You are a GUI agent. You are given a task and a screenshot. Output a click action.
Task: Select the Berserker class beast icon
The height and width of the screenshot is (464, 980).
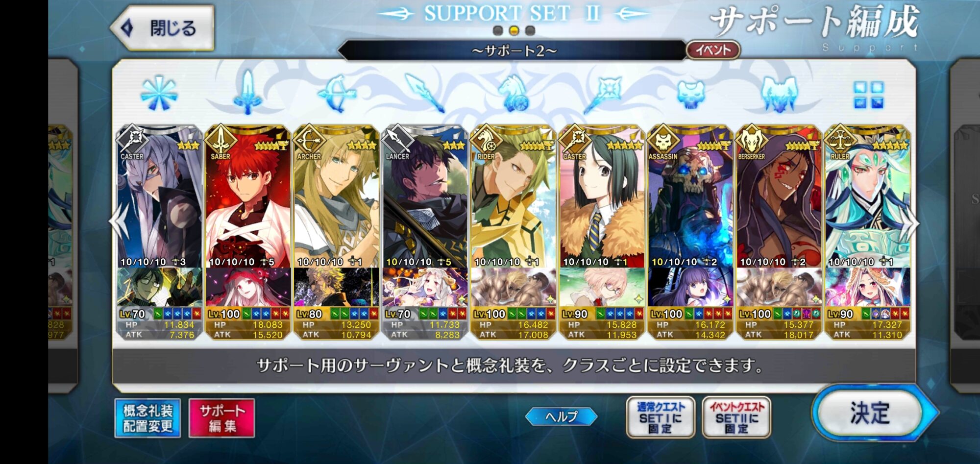click(779, 93)
